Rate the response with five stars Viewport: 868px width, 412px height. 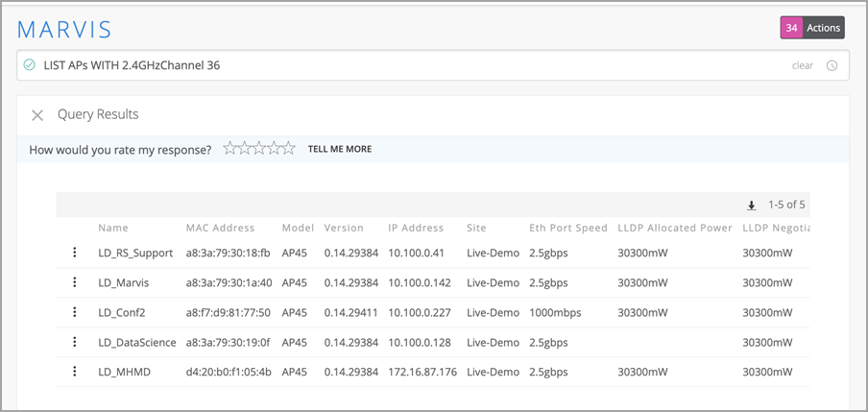click(288, 149)
